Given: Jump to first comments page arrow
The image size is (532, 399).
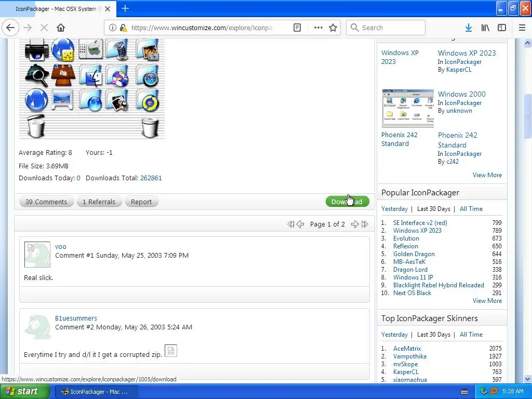Looking at the screenshot, I should 291,224.
